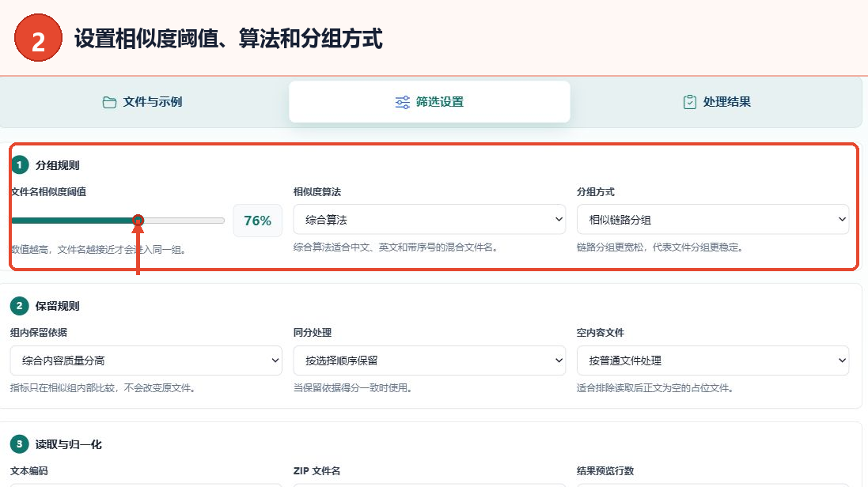Screen dimensions: 868x487
Task: Switch to the 筛选设置 tab
Action: click(430, 102)
